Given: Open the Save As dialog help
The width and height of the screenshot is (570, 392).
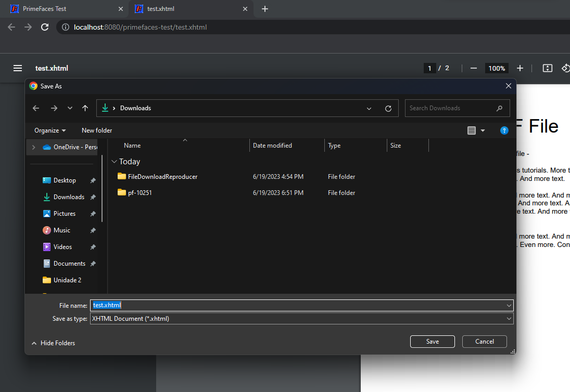Looking at the screenshot, I should click(503, 130).
